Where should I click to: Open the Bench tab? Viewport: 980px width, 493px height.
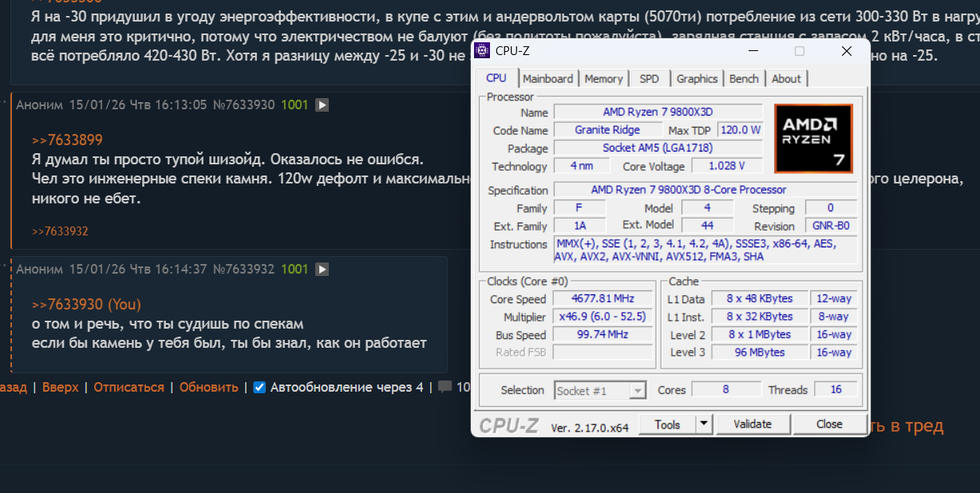click(x=744, y=78)
